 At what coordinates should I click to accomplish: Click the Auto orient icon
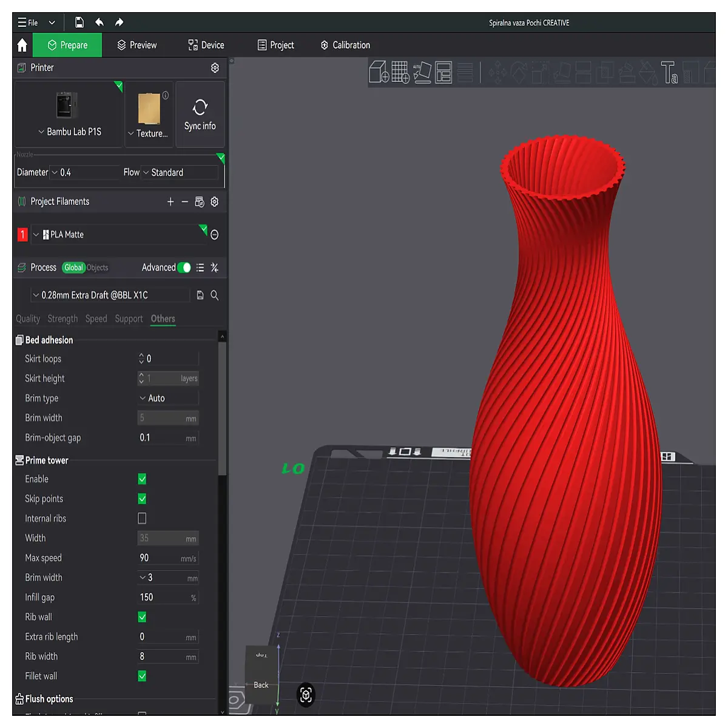click(422, 72)
